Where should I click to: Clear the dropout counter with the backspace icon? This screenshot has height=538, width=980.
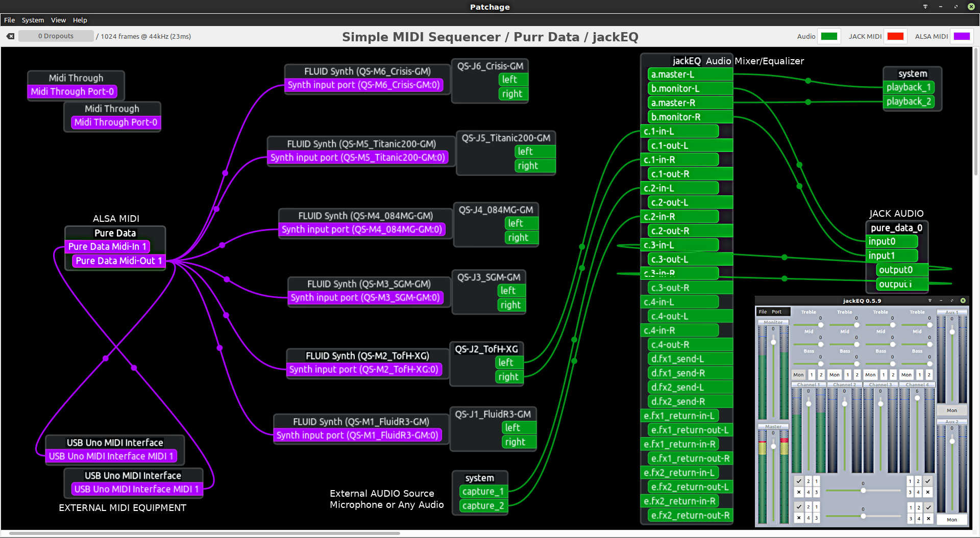click(10, 36)
